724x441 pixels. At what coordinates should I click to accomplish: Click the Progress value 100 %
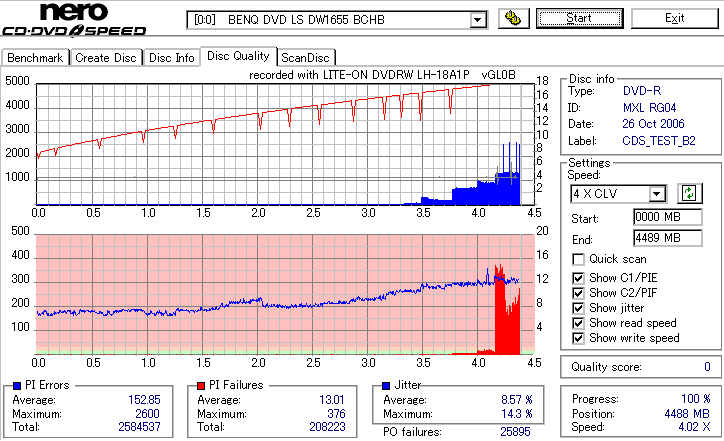click(696, 399)
